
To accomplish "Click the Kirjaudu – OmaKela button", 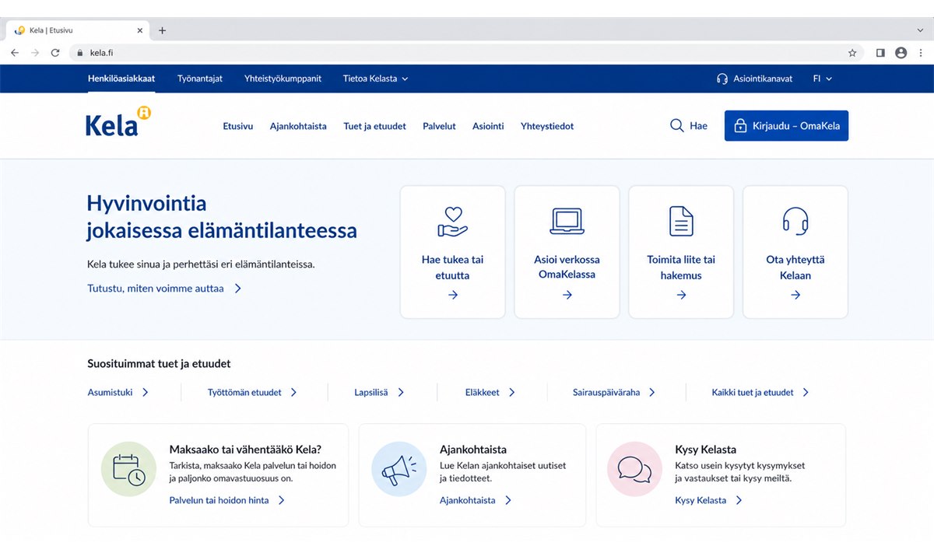I will (x=786, y=125).
